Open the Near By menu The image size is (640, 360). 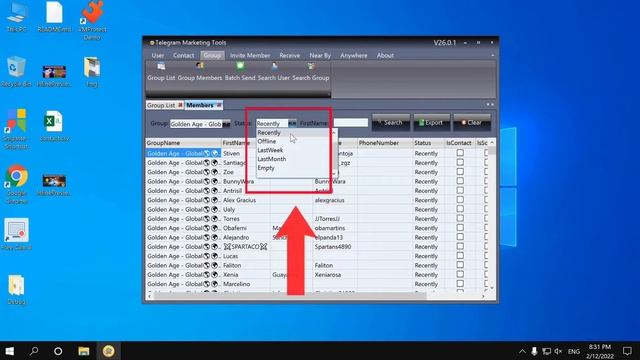pos(320,56)
